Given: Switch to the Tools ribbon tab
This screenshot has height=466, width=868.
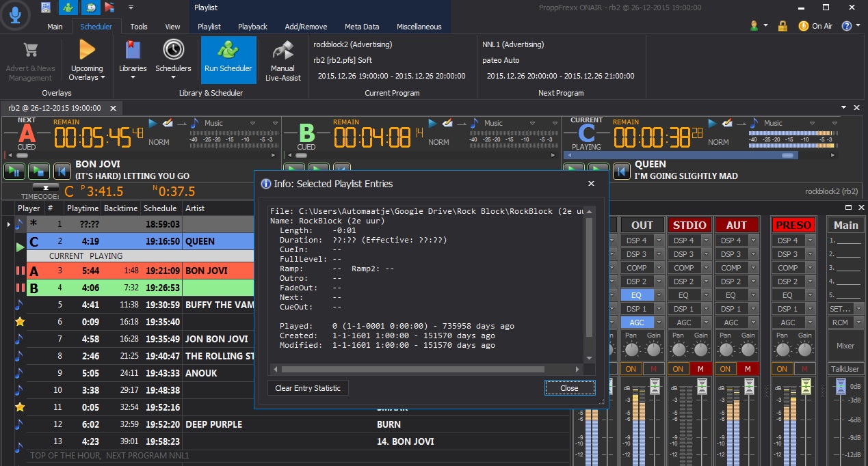Looking at the screenshot, I should point(139,27).
